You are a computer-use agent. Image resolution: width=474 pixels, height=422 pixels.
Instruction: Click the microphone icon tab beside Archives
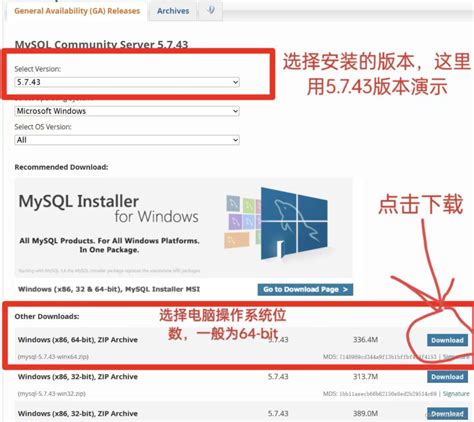coord(211,10)
